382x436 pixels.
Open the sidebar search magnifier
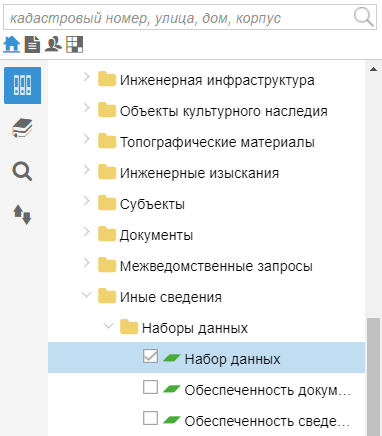click(x=22, y=171)
